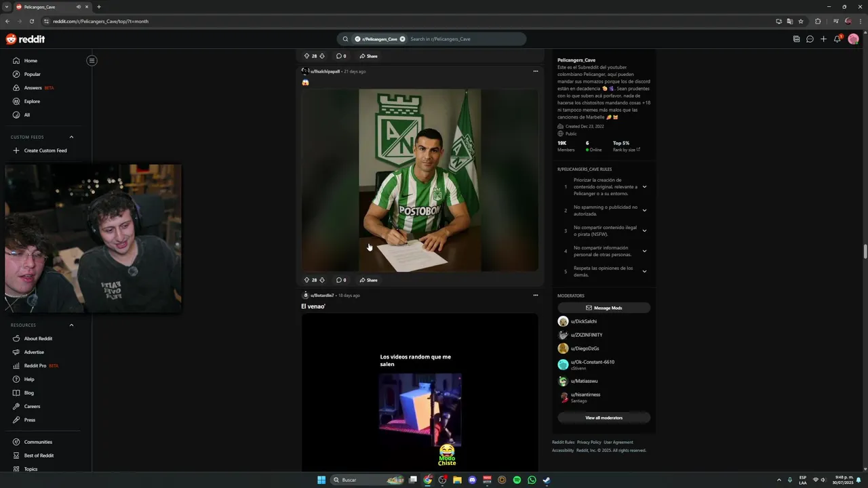Open the Privacy Policy link
Viewport: 868px width, 488px height.
tap(589, 442)
